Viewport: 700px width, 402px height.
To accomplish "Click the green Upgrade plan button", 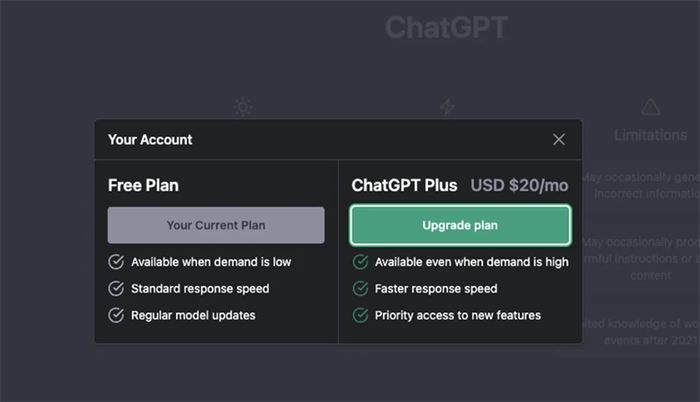I will pyautogui.click(x=460, y=225).
